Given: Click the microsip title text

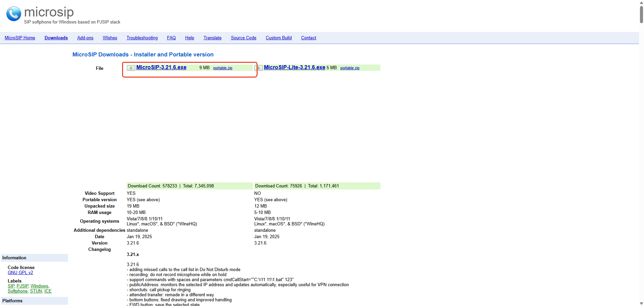Looking at the screenshot, I should (49, 12).
